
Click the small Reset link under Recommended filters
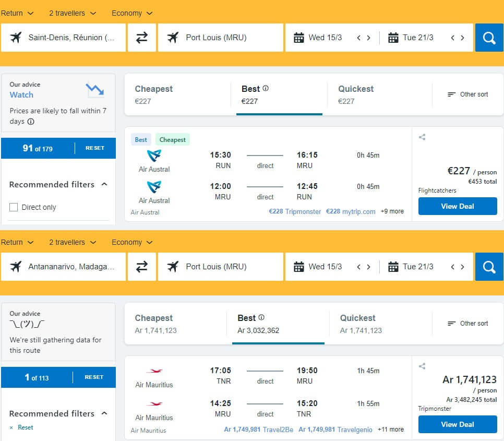pos(25,427)
